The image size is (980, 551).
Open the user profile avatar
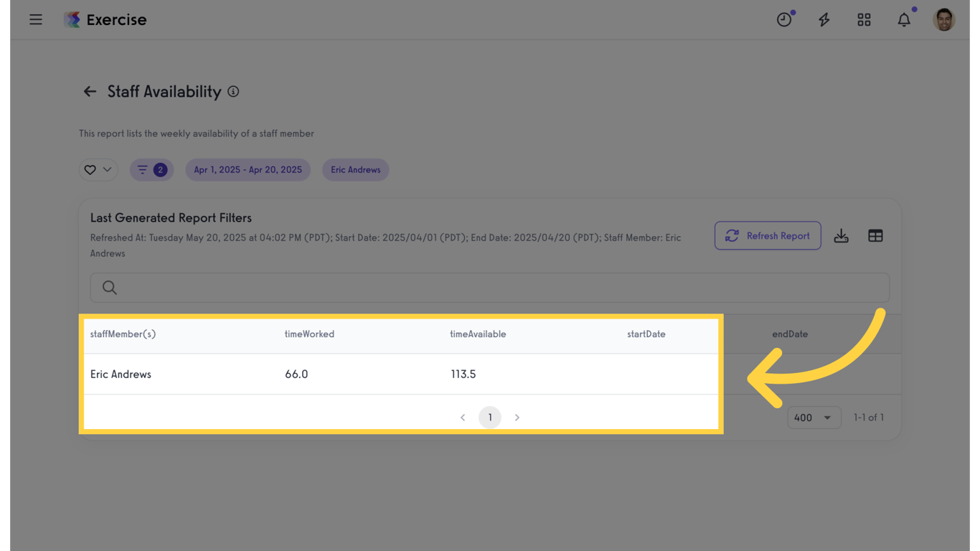click(943, 20)
